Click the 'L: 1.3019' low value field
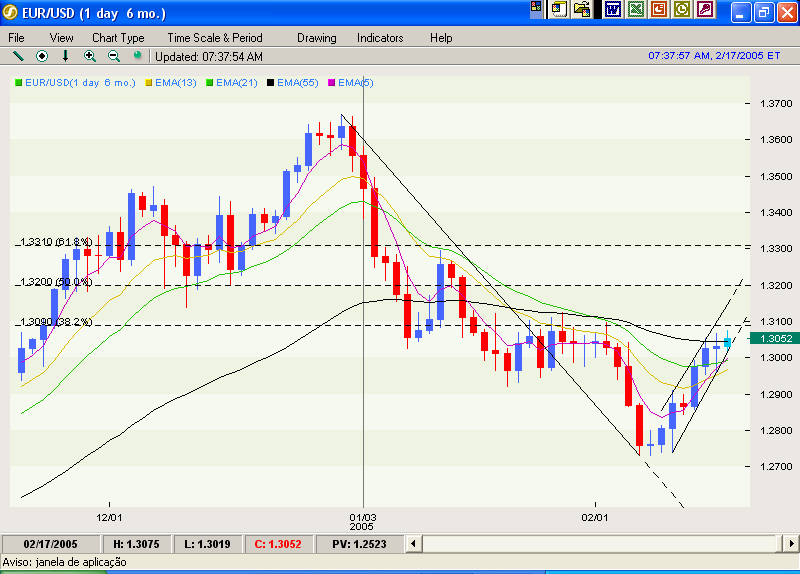800x574 pixels. click(207, 544)
